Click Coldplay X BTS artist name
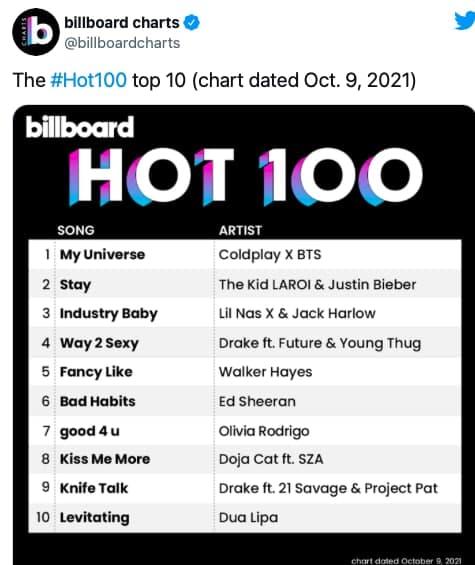Image resolution: width=475 pixels, height=565 pixels. (x=270, y=255)
